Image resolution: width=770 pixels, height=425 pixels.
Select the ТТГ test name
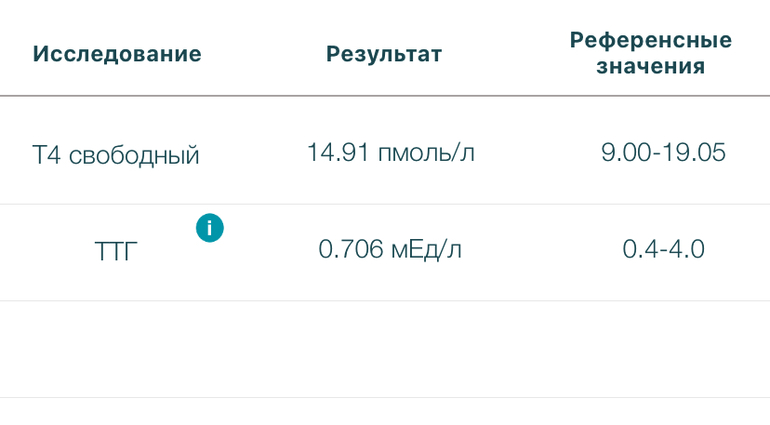115,250
